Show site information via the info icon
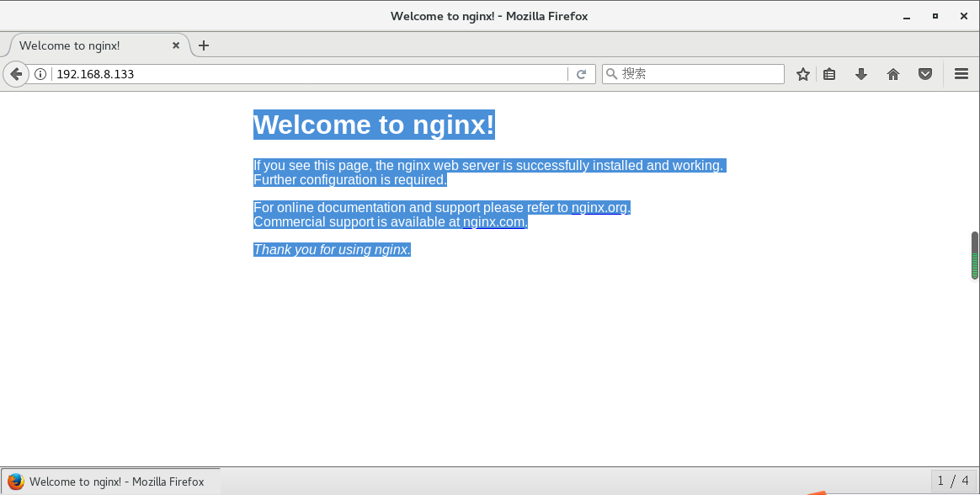Screen dimensions: 980x495 point(40,74)
